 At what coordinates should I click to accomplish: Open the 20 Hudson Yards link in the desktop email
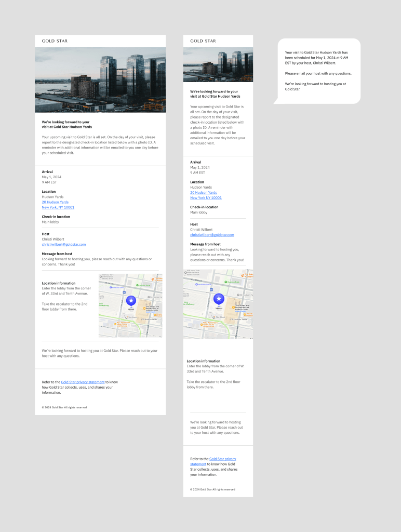coord(55,202)
